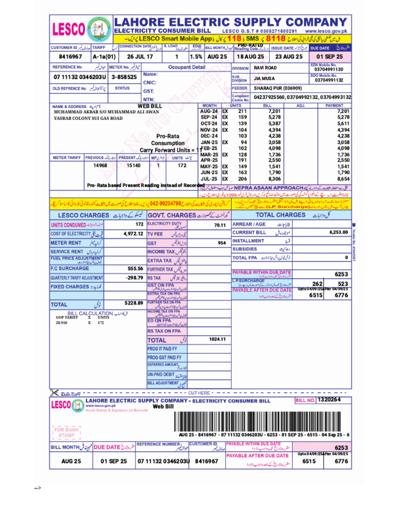
Task: Click the scissors icon beside BANK COPY
Action: [54, 393]
